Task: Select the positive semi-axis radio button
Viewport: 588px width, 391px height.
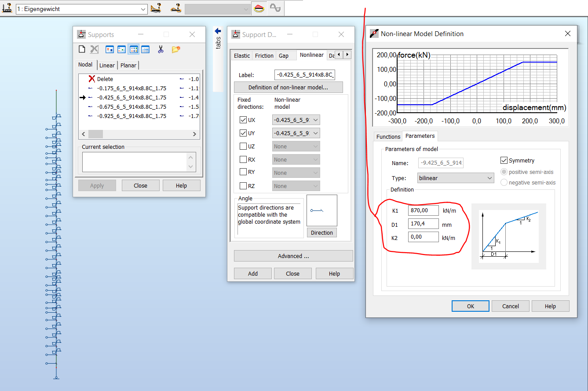Action: click(504, 172)
